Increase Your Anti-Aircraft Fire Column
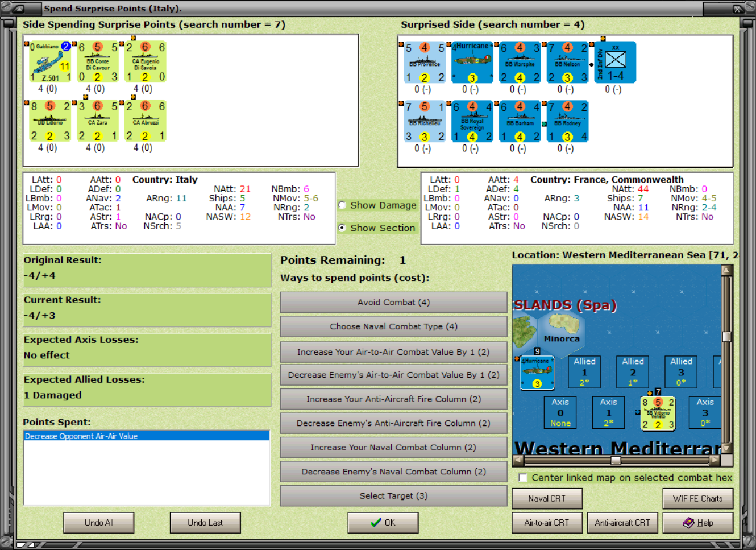Screen dimensions: 756x550 [393, 399]
